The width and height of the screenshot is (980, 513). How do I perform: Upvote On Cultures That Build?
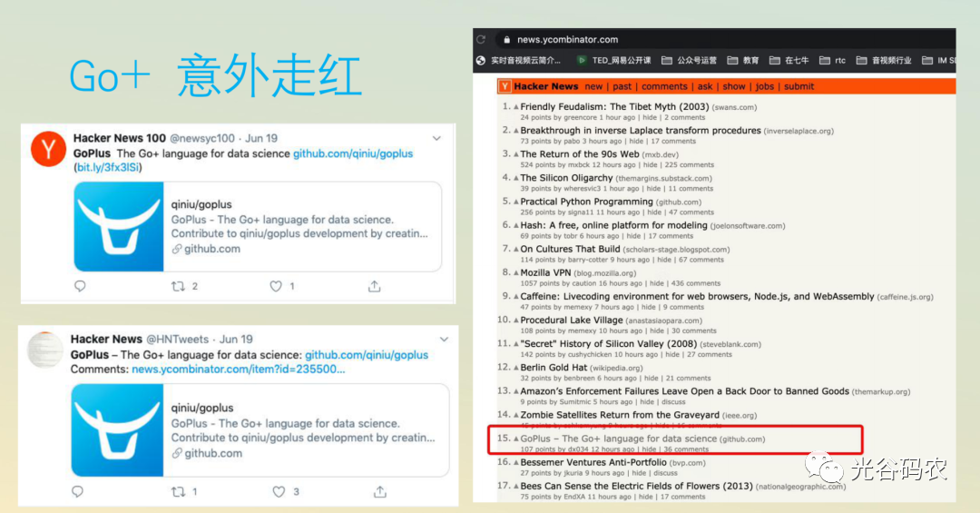(516, 250)
